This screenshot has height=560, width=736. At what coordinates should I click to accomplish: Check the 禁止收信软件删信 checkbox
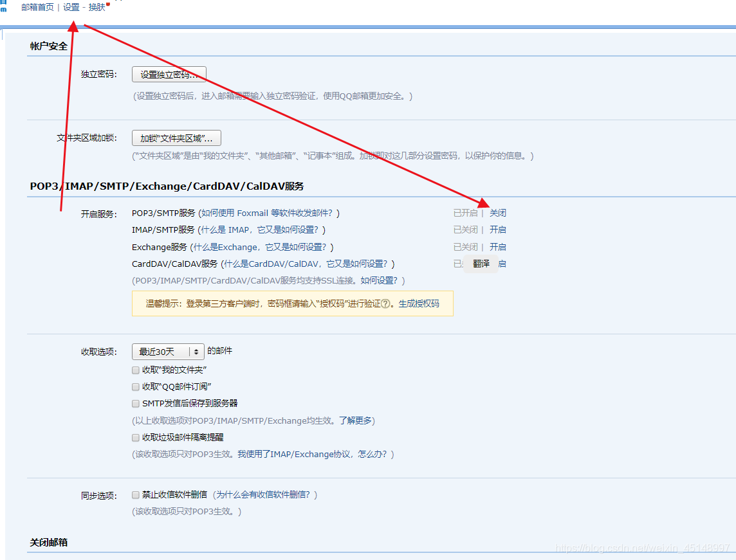(x=136, y=495)
